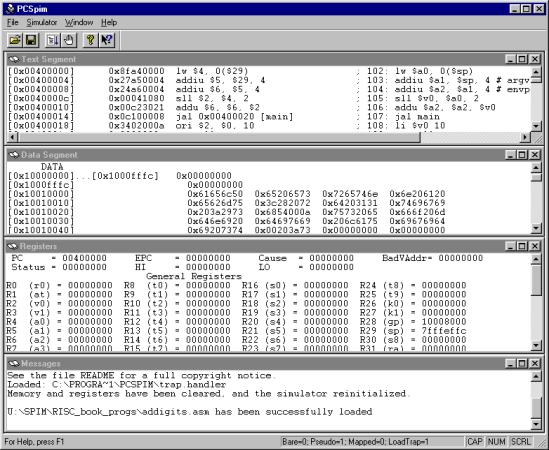Click the NUM indicator in status bar

pyautogui.click(x=496, y=442)
